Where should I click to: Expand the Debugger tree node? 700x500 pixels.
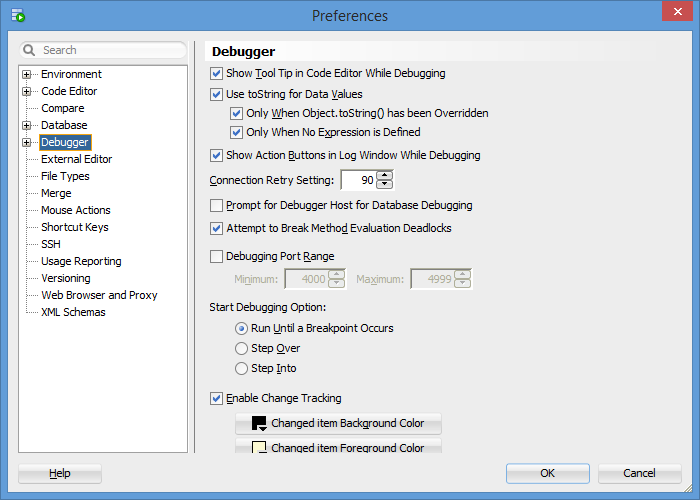(x=27, y=142)
